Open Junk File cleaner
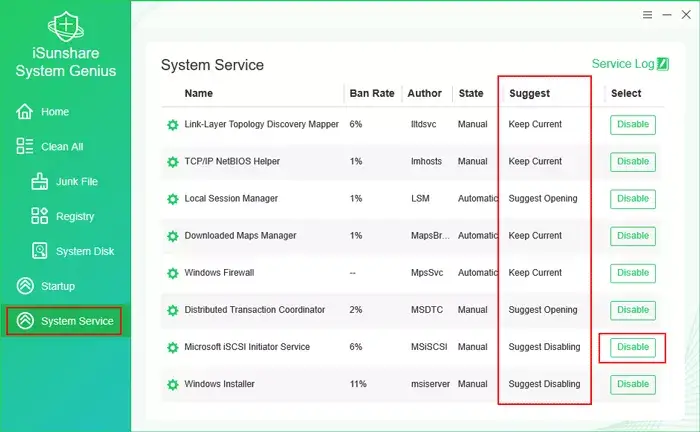700x432 pixels. [77, 181]
